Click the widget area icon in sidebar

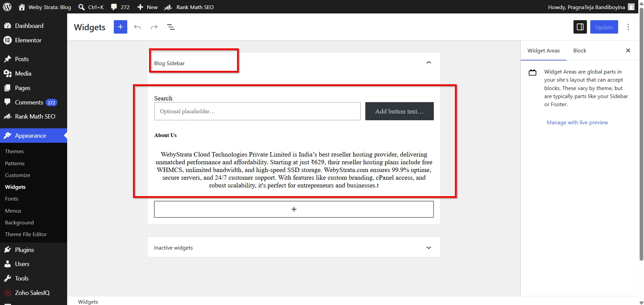coord(533,73)
